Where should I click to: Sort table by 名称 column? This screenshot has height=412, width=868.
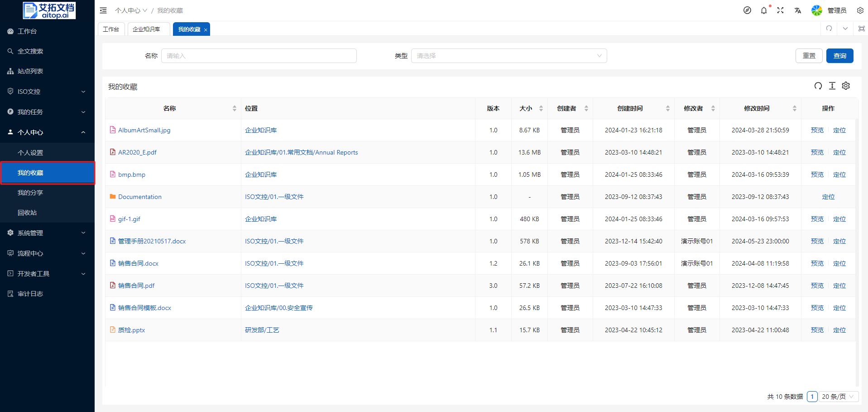point(234,108)
